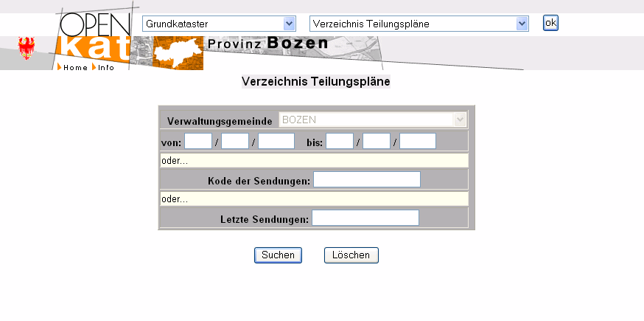Open the Info link
The image size is (644, 321).
(105, 67)
